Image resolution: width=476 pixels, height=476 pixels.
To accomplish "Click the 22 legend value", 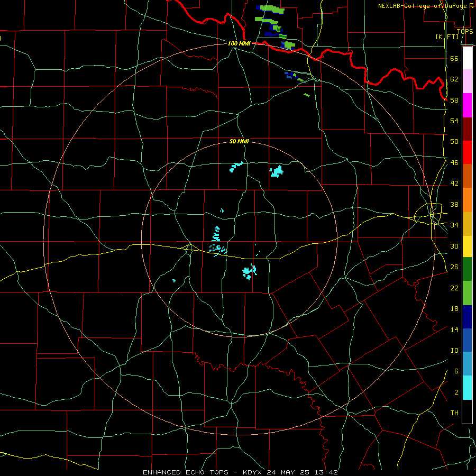I will pos(454,288).
